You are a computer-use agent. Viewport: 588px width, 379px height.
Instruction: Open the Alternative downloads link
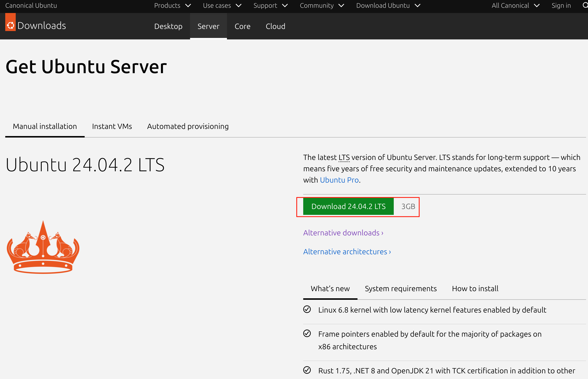(343, 233)
